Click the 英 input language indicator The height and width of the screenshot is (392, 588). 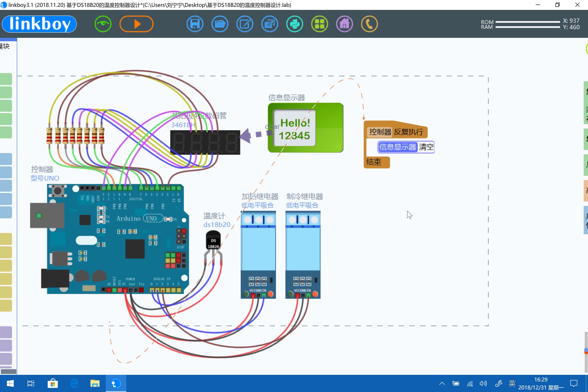pyautogui.click(x=512, y=383)
